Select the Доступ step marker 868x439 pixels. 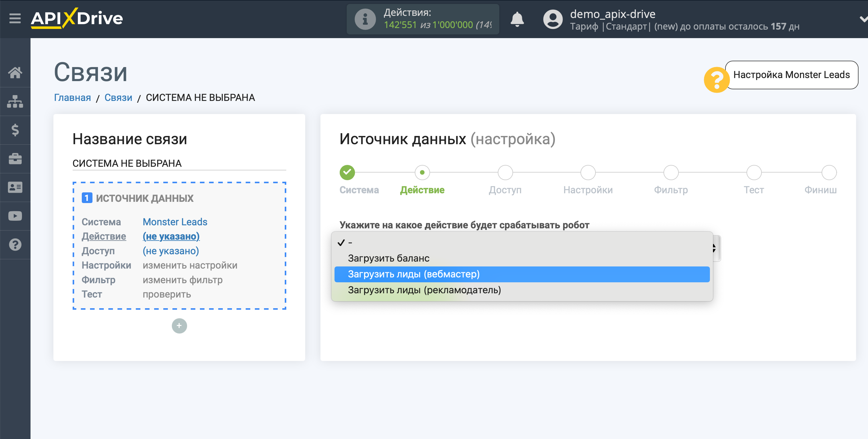[505, 172]
